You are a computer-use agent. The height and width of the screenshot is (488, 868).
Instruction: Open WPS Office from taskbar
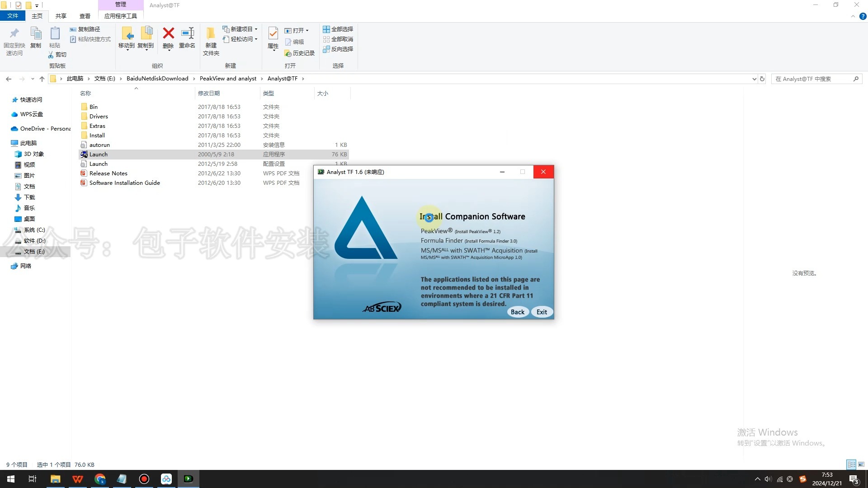(78, 479)
